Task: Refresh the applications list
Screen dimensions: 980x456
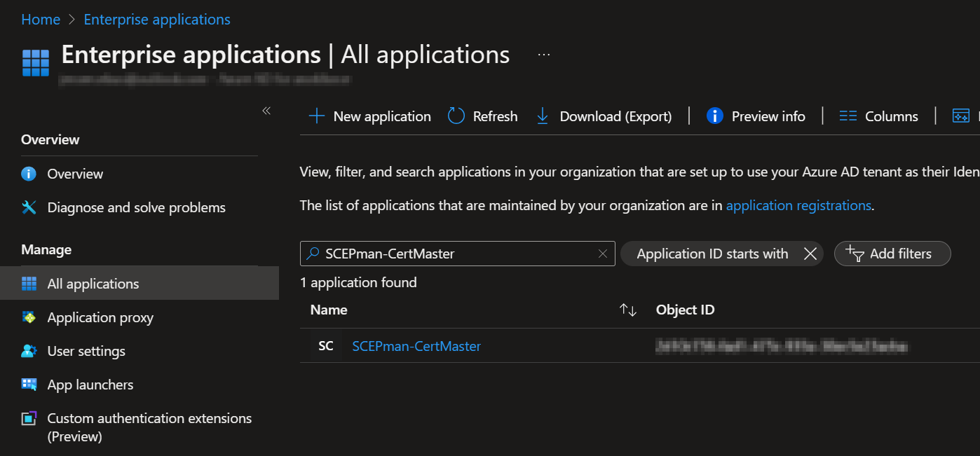Action: 483,116
